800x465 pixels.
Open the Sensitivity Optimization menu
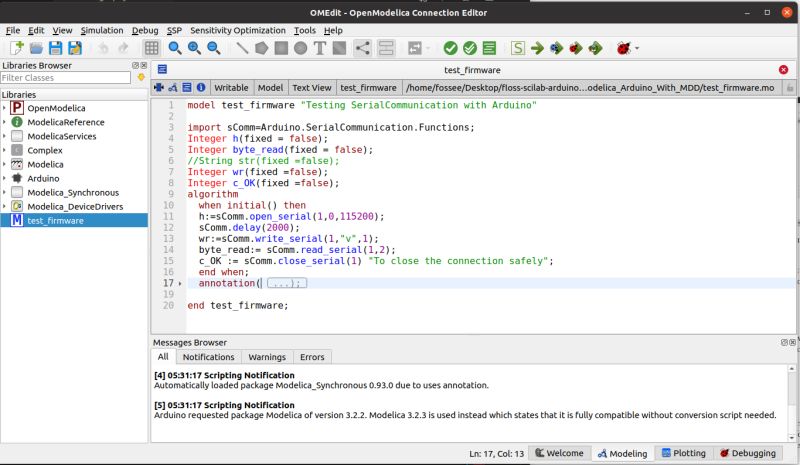pyautogui.click(x=238, y=30)
